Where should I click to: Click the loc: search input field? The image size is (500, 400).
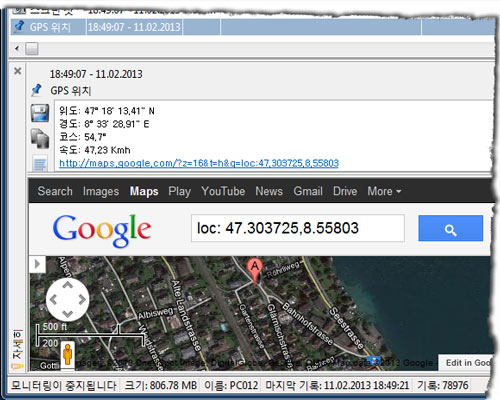pos(298,228)
